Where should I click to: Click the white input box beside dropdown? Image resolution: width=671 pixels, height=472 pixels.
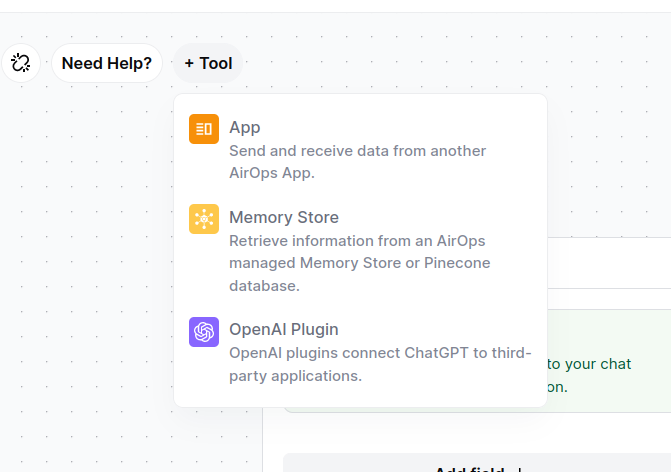tap(609, 263)
